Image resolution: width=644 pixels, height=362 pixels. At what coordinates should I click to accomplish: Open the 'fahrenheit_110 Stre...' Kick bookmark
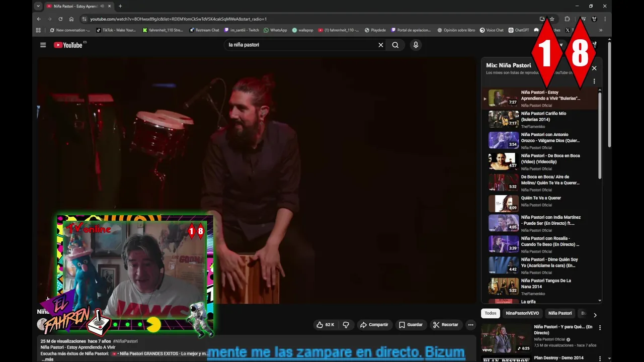tap(163, 30)
